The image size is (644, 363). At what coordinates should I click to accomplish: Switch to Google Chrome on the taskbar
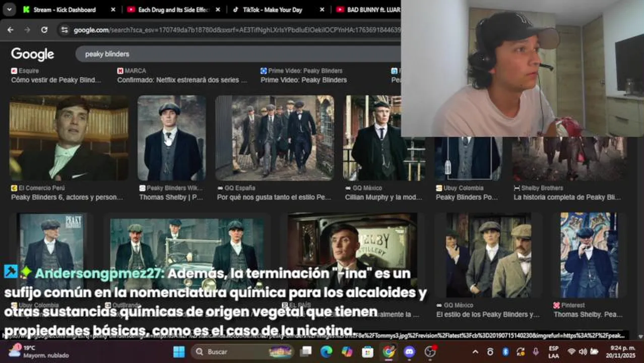click(x=389, y=351)
